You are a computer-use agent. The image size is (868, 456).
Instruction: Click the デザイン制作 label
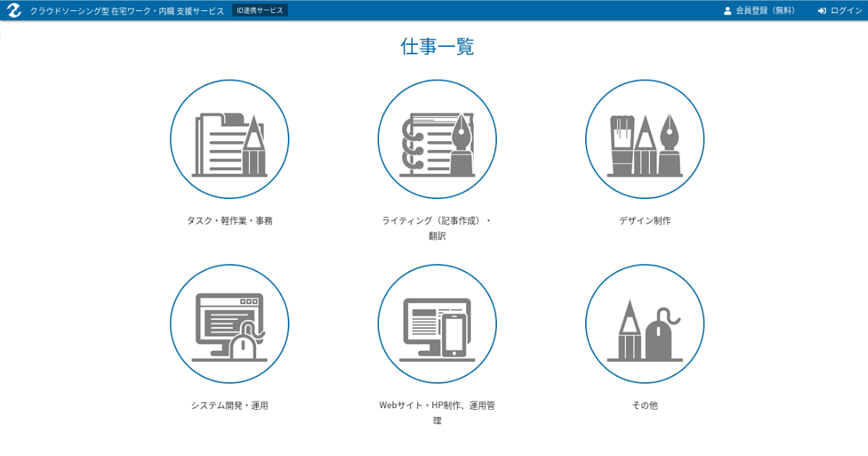pyautogui.click(x=644, y=221)
